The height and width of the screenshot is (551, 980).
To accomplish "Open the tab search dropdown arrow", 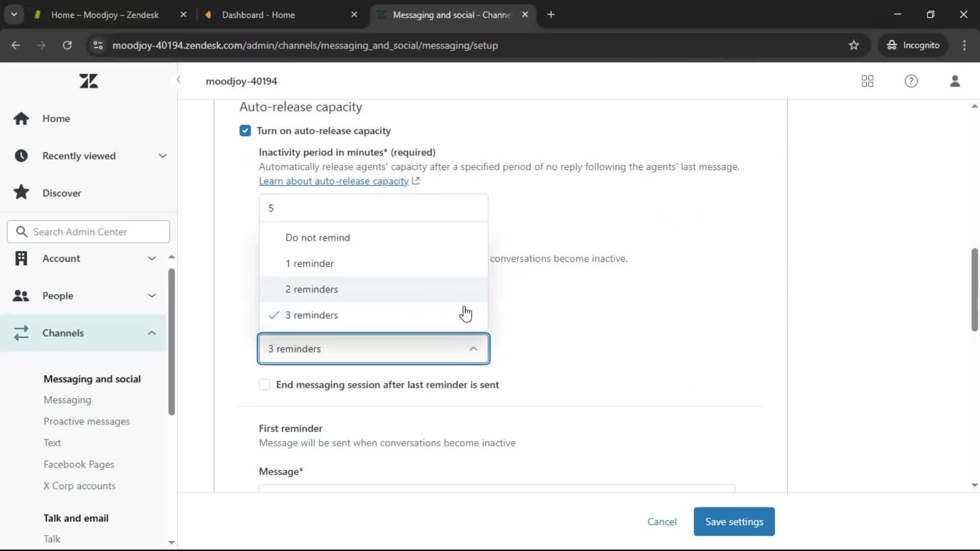I will point(14,15).
